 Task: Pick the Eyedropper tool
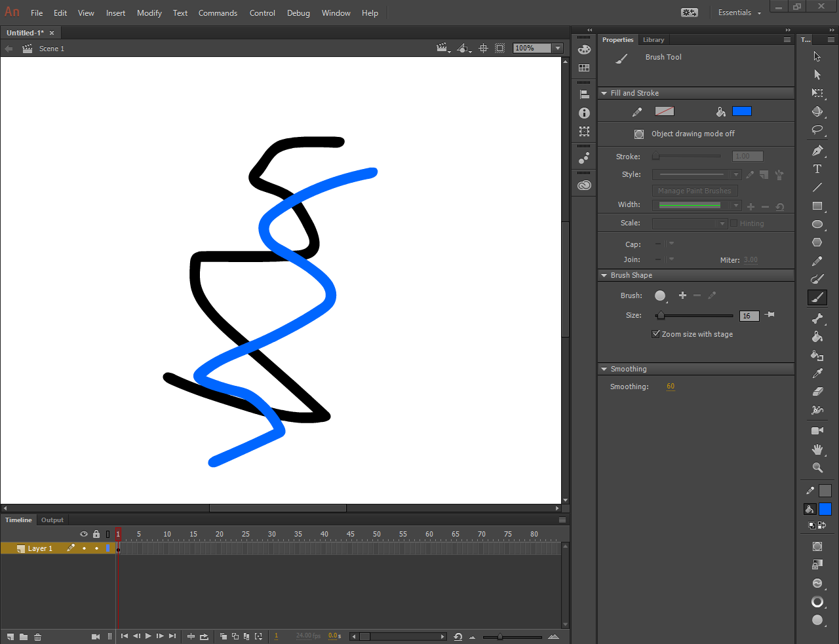click(x=817, y=373)
